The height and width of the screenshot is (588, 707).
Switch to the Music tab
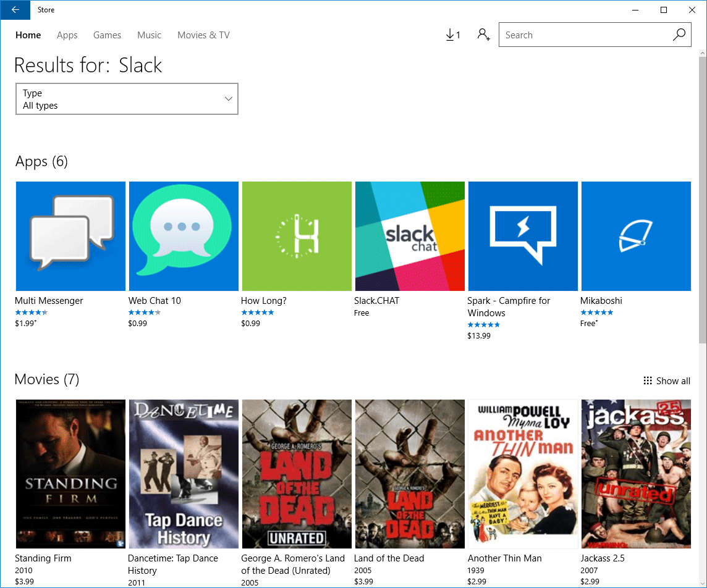click(149, 35)
